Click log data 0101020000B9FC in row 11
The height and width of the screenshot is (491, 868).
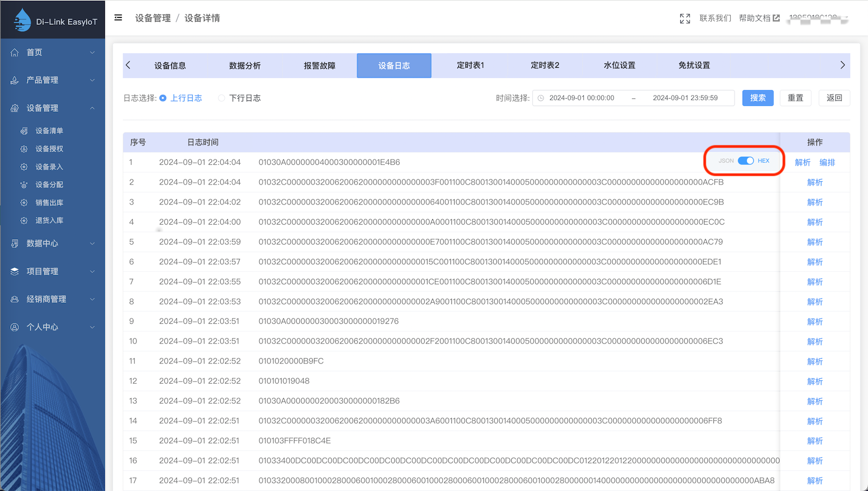click(x=291, y=361)
